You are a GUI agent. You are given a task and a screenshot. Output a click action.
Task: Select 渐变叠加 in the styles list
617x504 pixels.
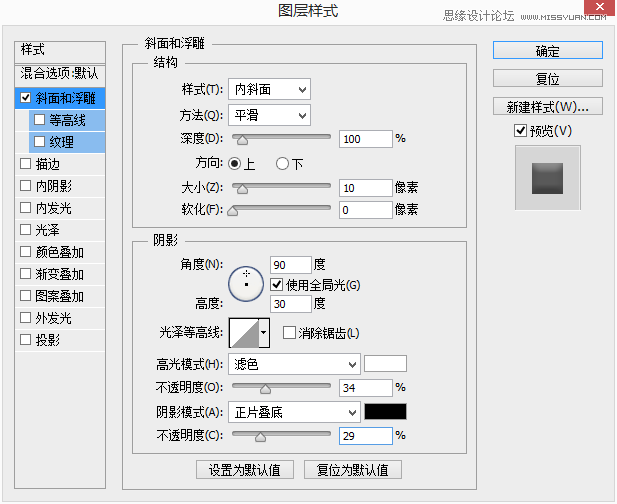point(60,274)
